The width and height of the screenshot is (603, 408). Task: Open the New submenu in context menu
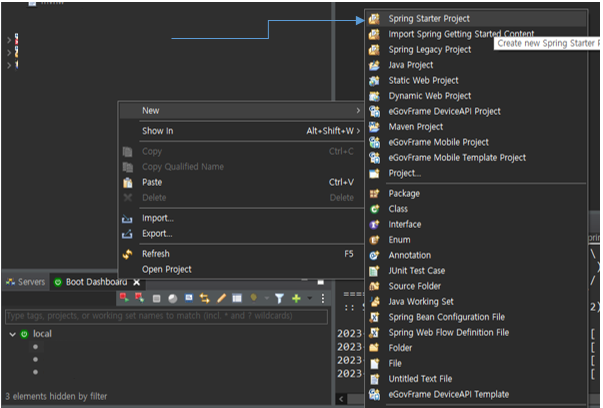pos(241,111)
